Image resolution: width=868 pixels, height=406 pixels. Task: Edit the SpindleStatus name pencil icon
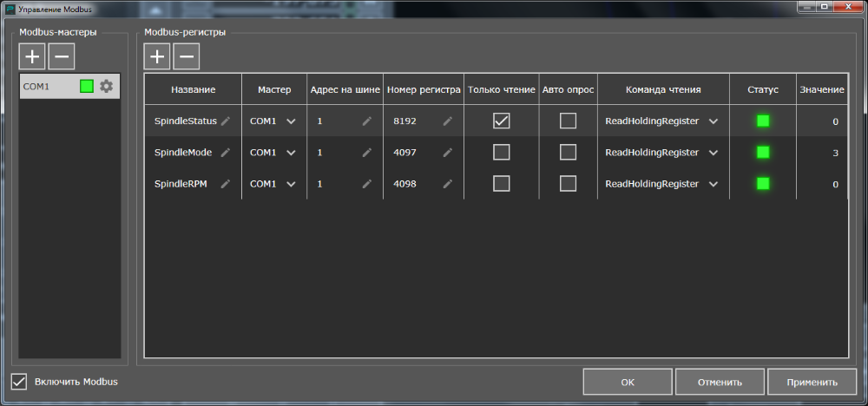226,121
